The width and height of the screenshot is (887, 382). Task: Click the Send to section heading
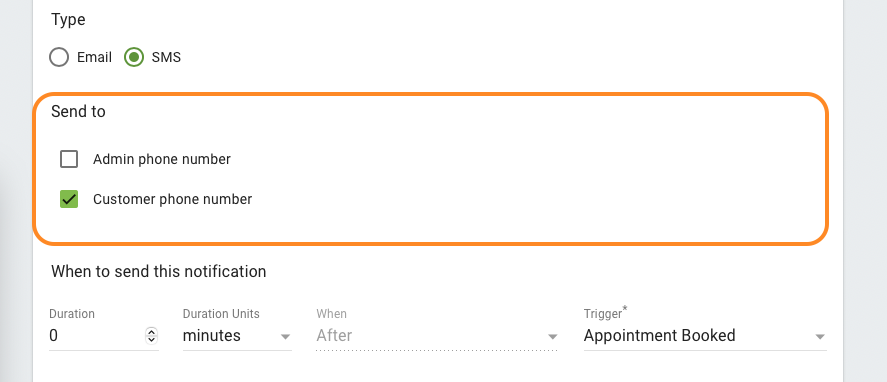coord(78,111)
